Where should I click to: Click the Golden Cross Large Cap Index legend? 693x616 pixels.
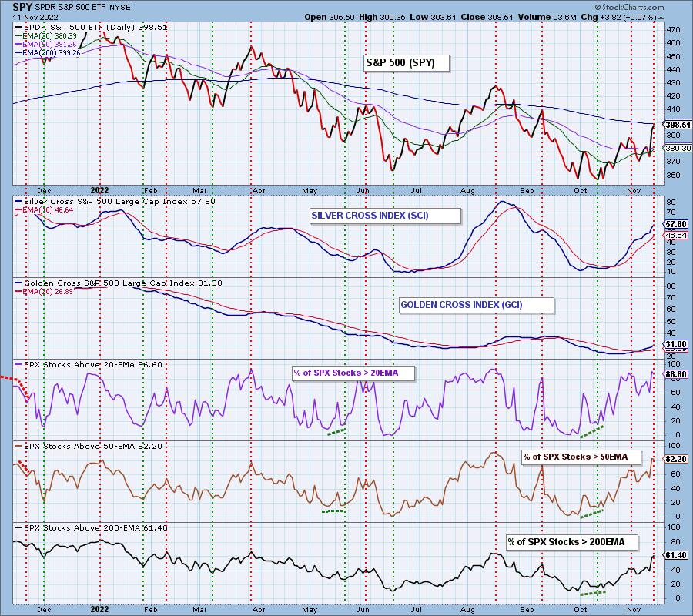click(119, 283)
